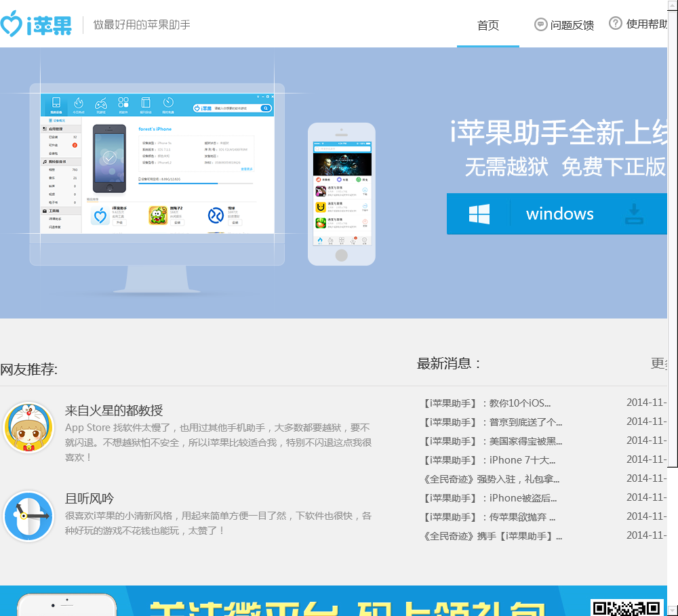Image resolution: width=678 pixels, height=616 pixels.
Task: Click the i苹果 logo in the header
Action: pos(36,24)
